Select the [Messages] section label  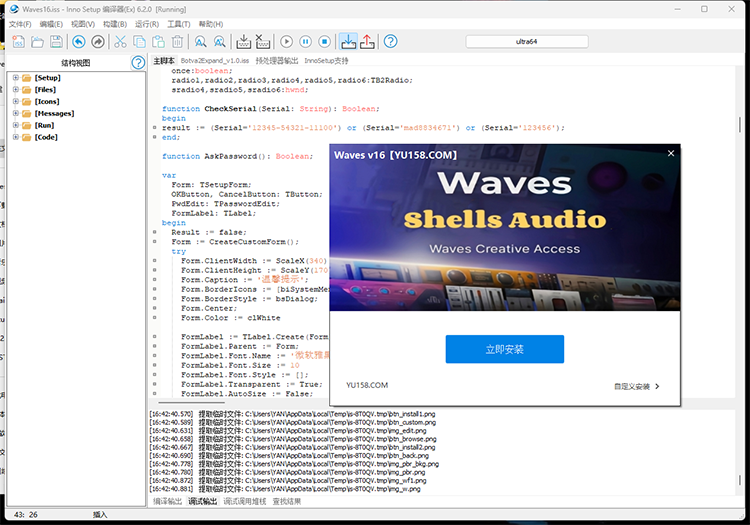[54, 113]
